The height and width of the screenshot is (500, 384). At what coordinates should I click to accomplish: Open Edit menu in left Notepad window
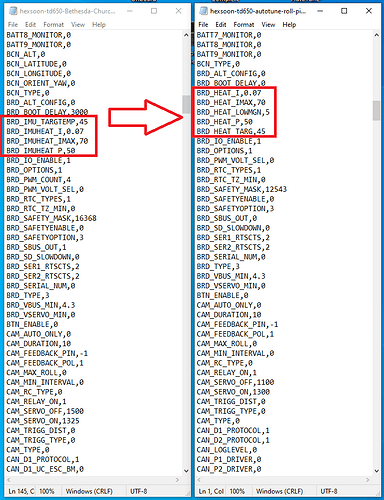pos(30,25)
